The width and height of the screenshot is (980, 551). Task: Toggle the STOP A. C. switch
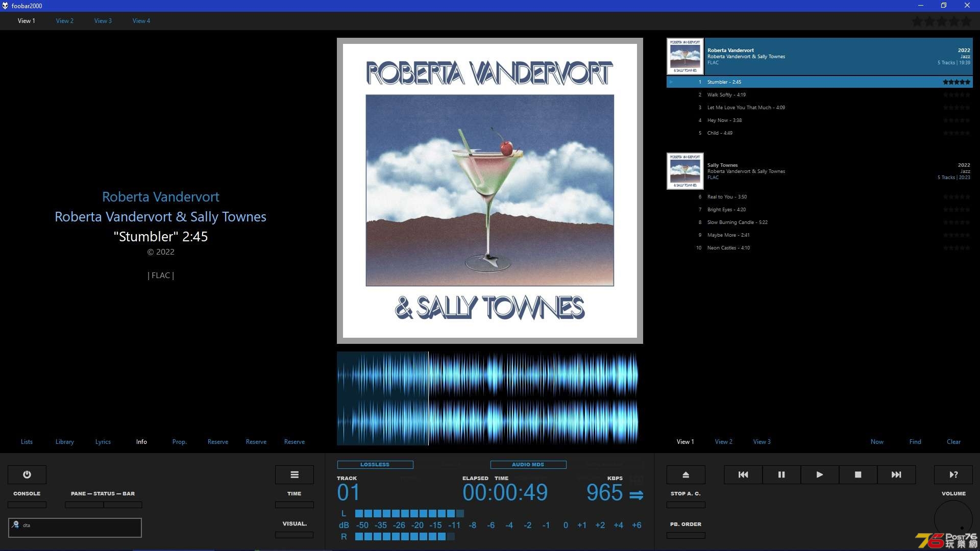686,505
